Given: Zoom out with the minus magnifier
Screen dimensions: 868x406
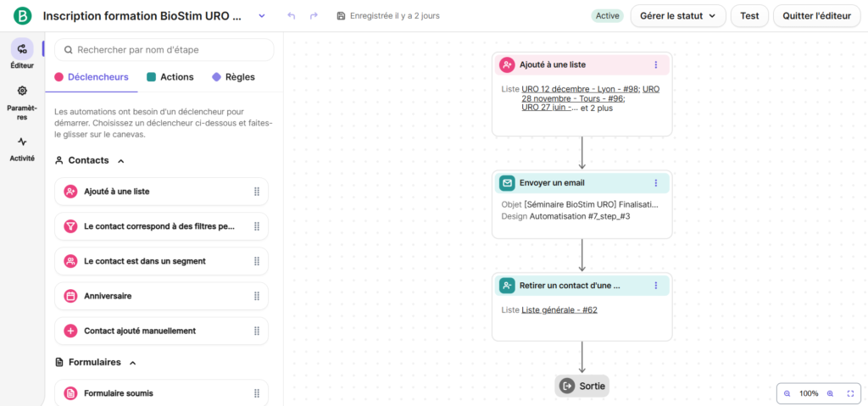Looking at the screenshot, I should point(787,393).
